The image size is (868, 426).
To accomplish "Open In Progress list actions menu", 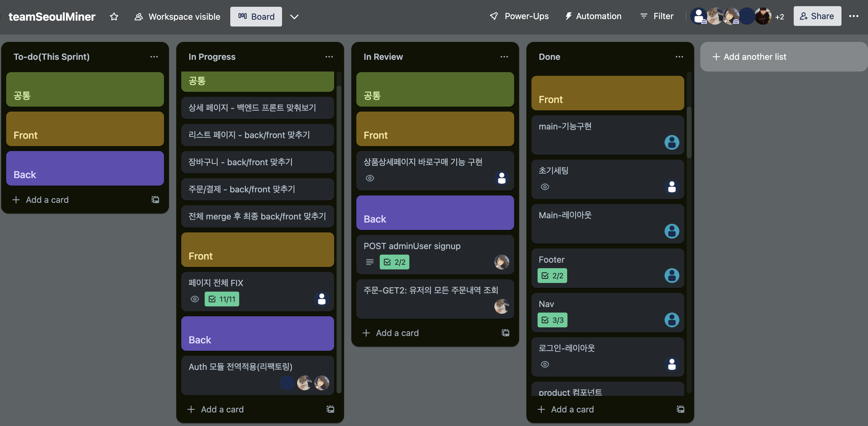I will 329,57.
